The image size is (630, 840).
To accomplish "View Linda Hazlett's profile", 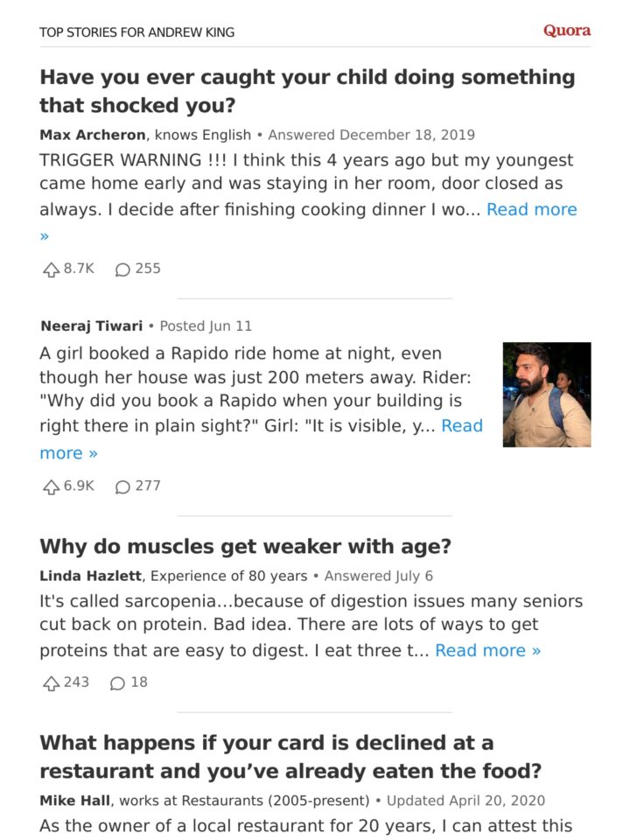I will 90,576.
